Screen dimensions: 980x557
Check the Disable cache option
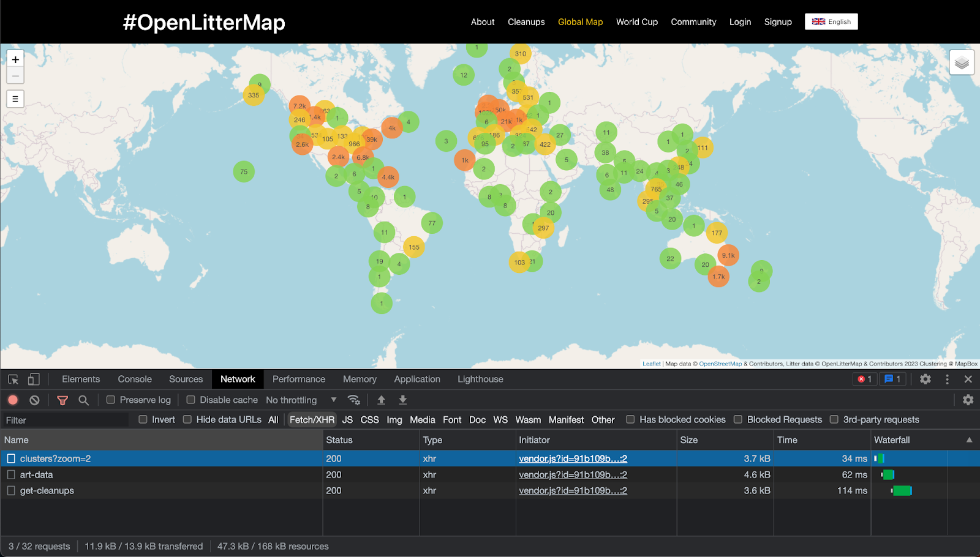pos(191,400)
